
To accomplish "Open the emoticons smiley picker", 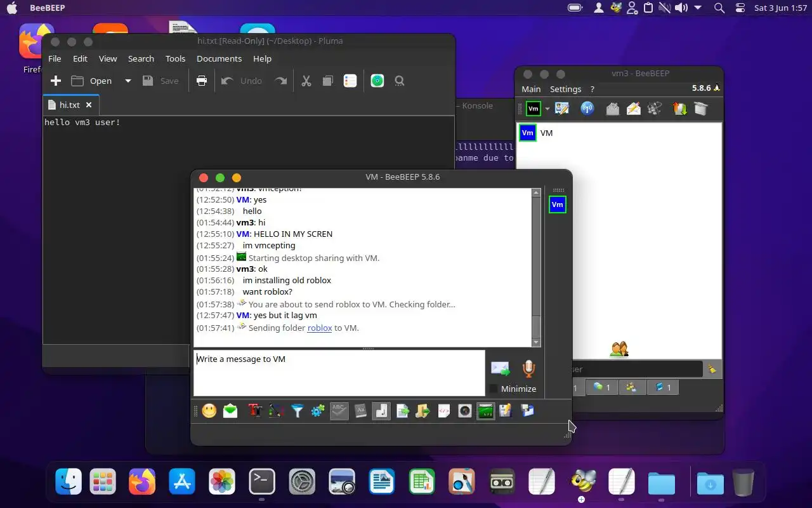I will pos(209,411).
